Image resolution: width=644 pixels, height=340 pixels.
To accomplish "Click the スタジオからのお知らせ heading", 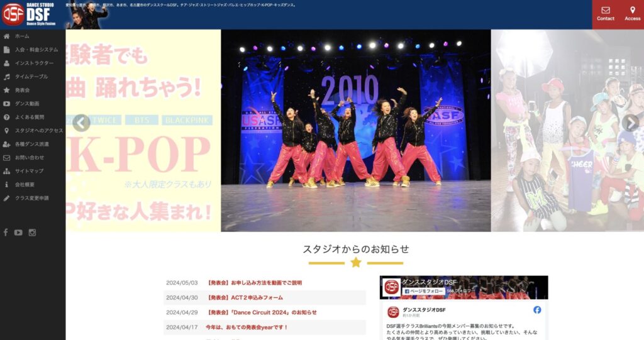I will [x=356, y=249].
